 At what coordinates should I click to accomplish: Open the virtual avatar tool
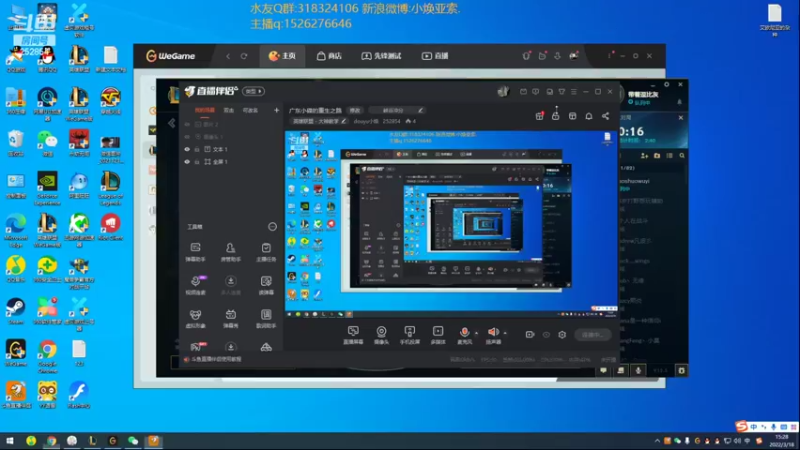click(x=195, y=318)
